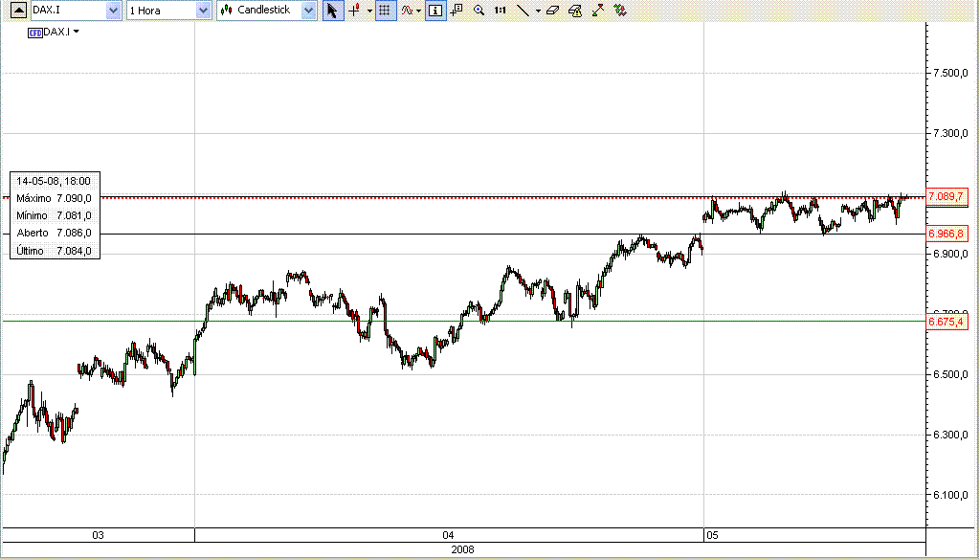Click the 6.675,4 green line price label
The image size is (980, 559).
pyautogui.click(x=947, y=322)
